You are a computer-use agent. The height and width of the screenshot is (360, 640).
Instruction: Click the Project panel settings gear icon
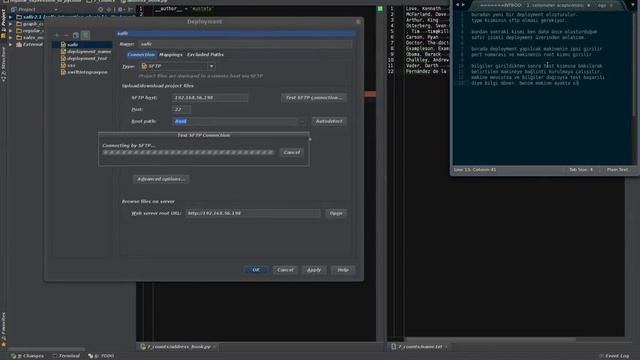(x=120, y=9)
